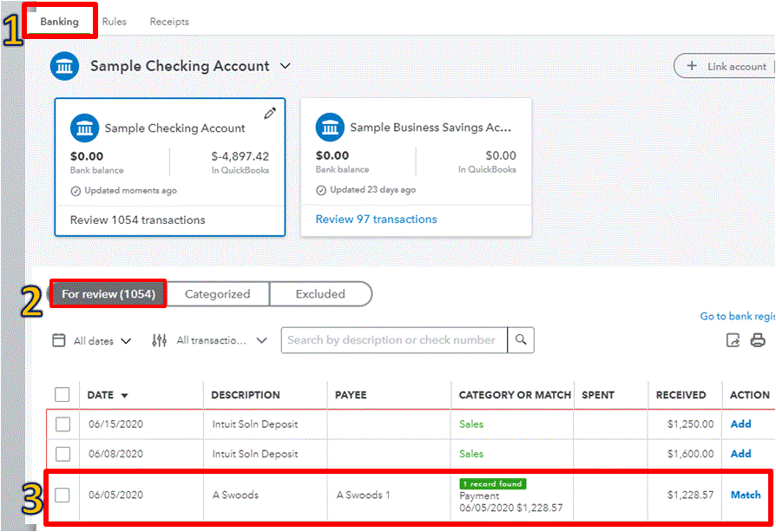Click the filter sliders icon beside All transactions
The height and width of the screenshot is (532, 776).
(160, 340)
